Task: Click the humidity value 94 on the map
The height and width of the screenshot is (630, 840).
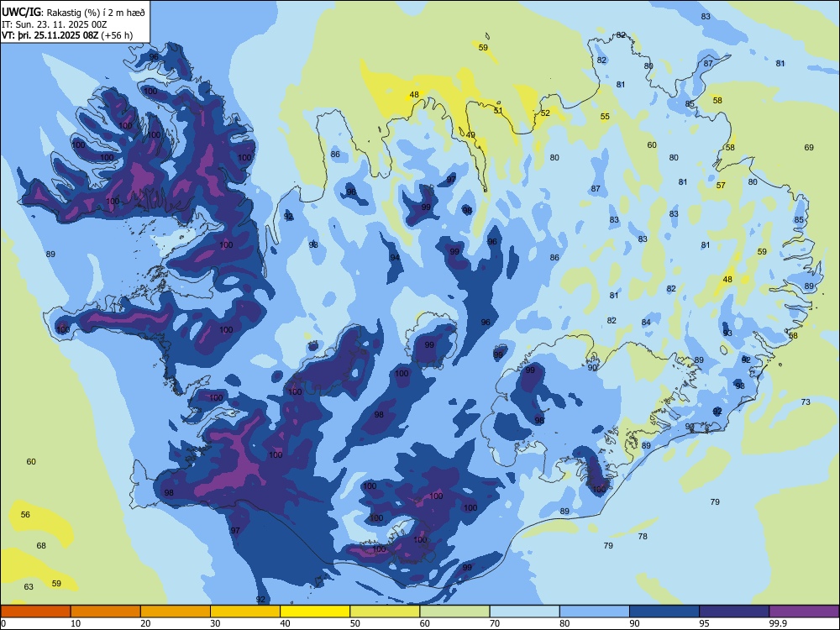Action: (x=395, y=258)
